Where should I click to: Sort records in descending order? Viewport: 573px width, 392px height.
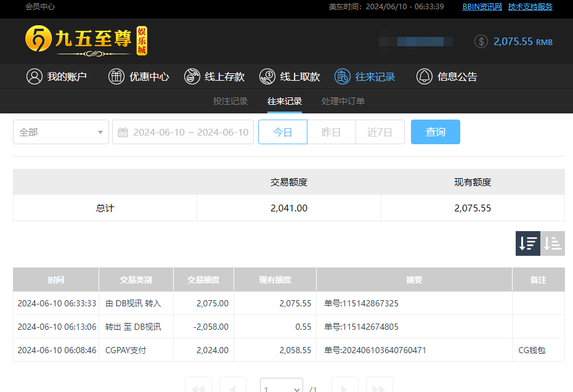point(527,243)
